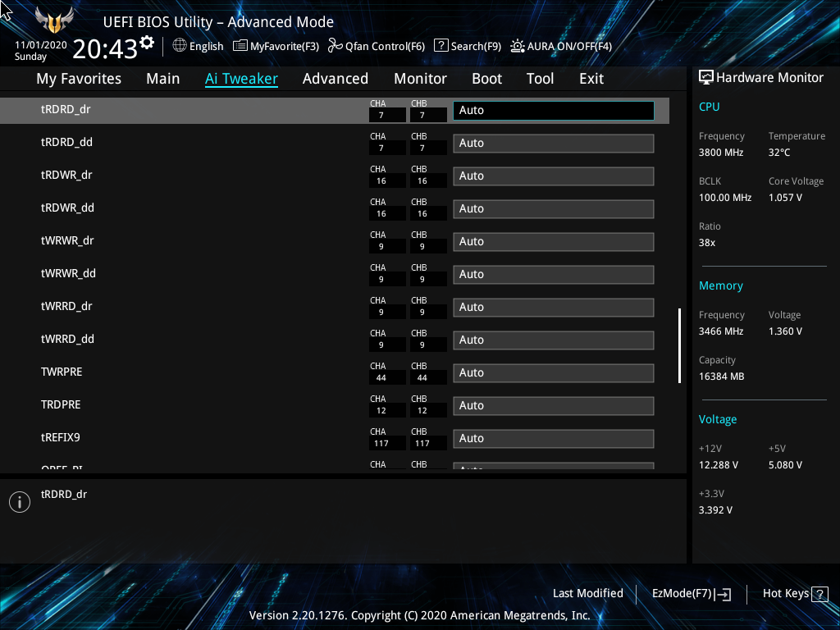Click the tWRRD_dd row label

pos(67,339)
